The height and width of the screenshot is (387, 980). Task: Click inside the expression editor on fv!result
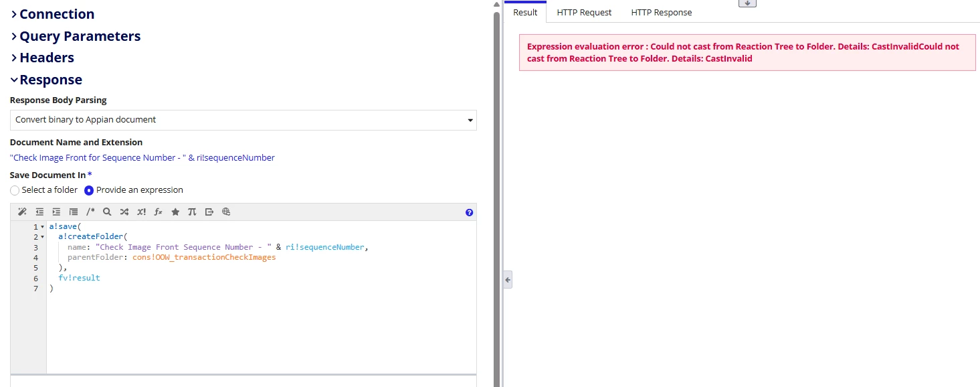click(x=79, y=277)
